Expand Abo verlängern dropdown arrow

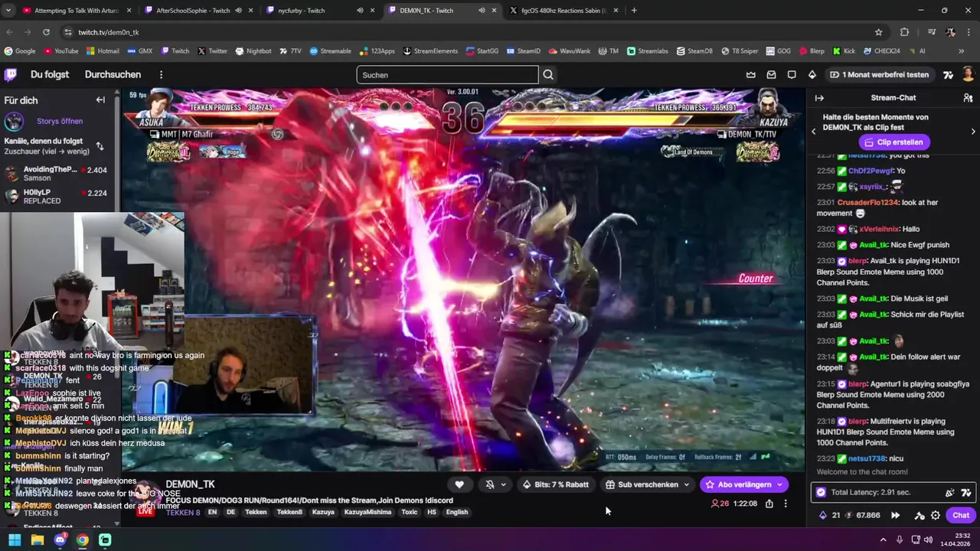(779, 484)
